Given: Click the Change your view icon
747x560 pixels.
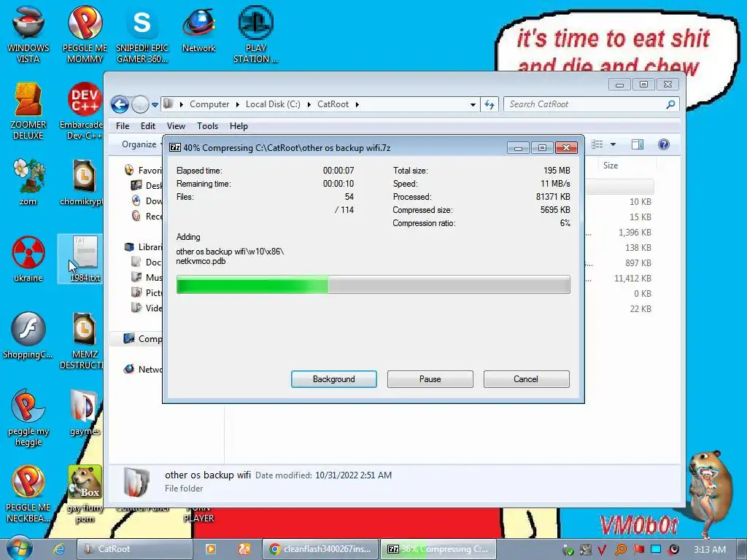Looking at the screenshot, I should (x=597, y=144).
